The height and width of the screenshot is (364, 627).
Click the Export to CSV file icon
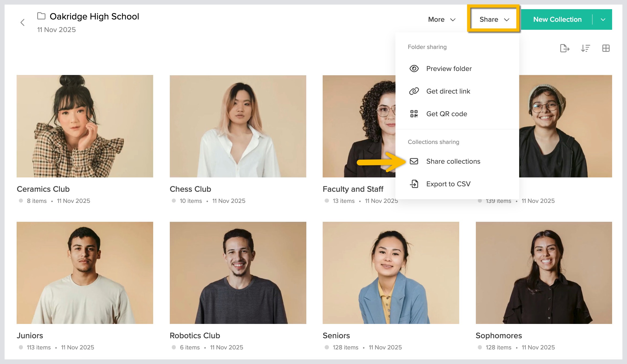(x=414, y=184)
